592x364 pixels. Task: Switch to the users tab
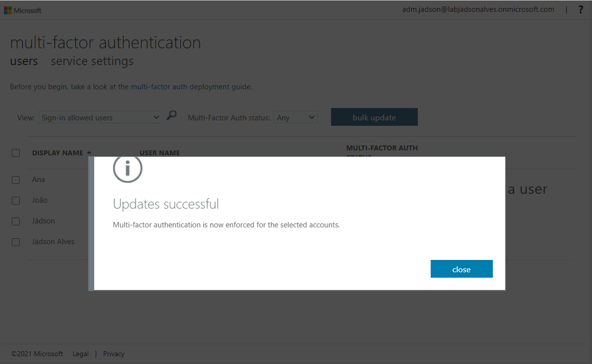pyautogui.click(x=24, y=61)
